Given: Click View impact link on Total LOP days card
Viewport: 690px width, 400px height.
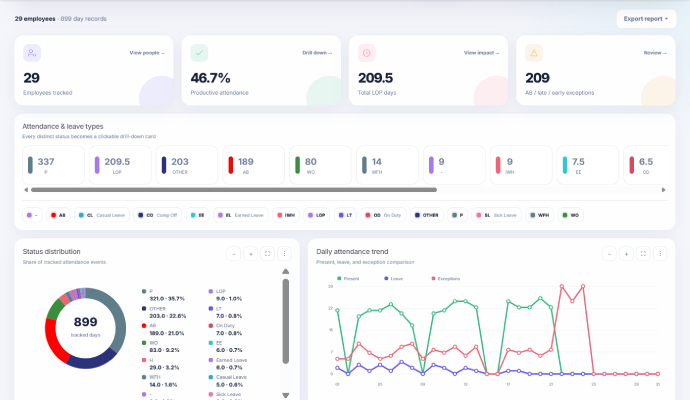Looking at the screenshot, I should (x=481, y=53).
